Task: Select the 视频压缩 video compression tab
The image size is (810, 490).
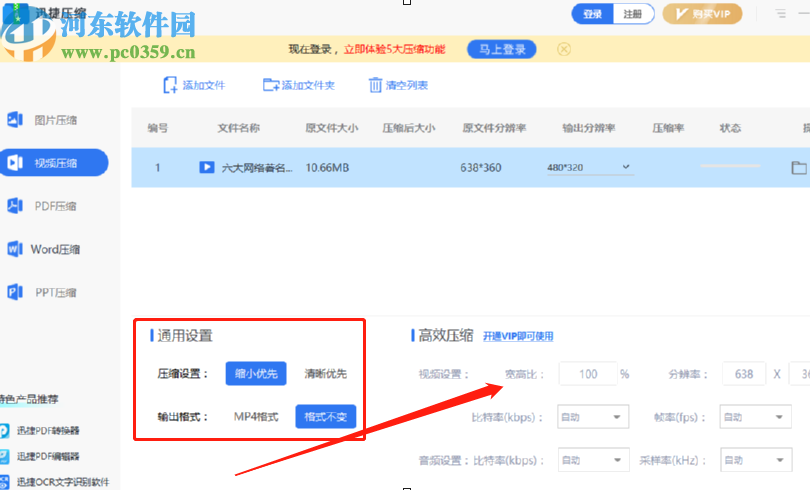Action: click(54, 163)
